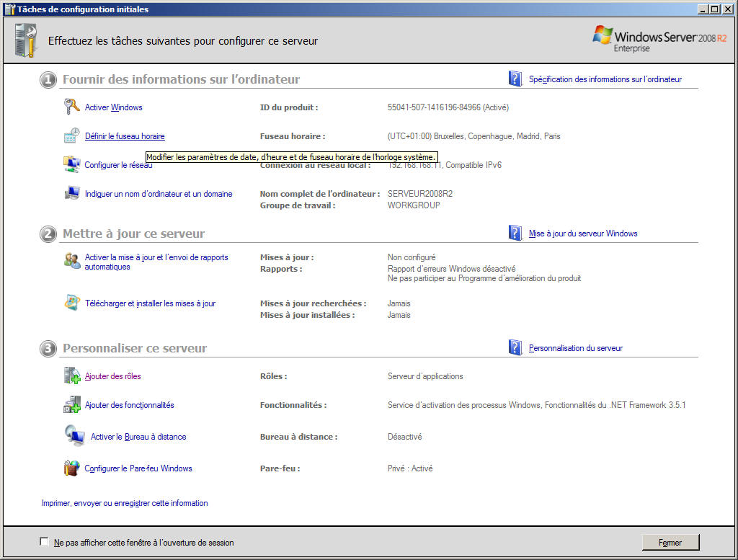This screenshot has width=738, height=560.
Task: Check Ne pas afficher cette fenêtre à l'ouverture
Action: coord(44,541)
